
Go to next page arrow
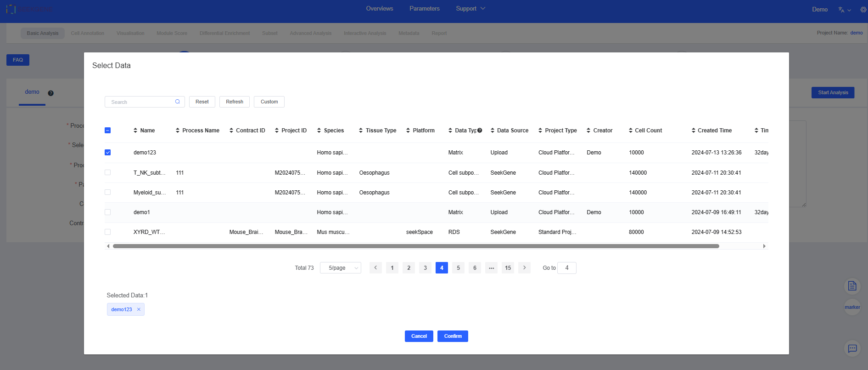pyautogui.click(x=524, y=268)
